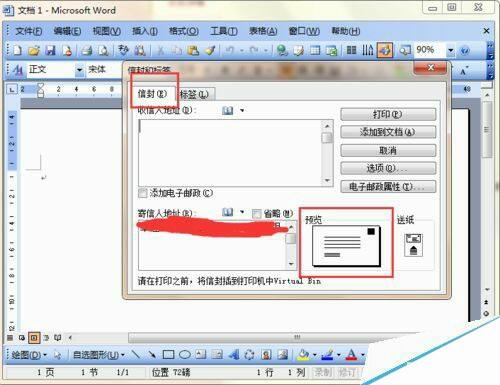This screenshot has width=500, height=385.
Task: Click the Line Color brush swatch
Action: (x=327, y=355)
